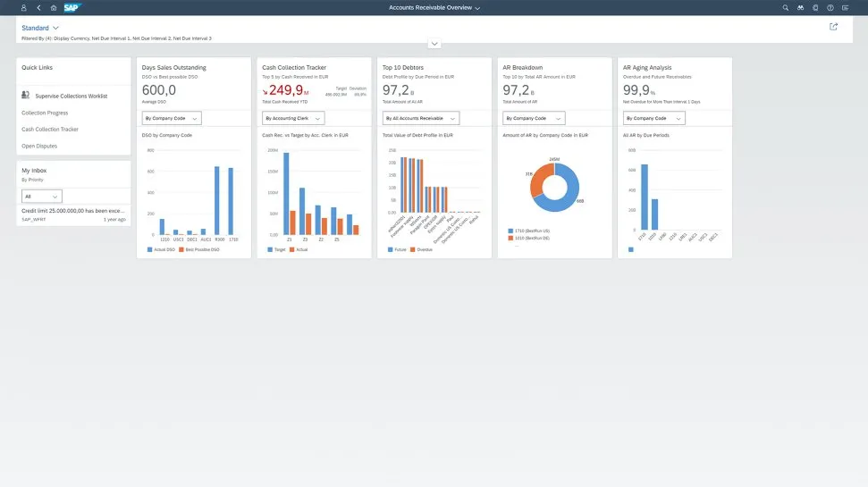Click the Days Sales Outstanding card header
Image resolution: width=868 pixels, height=487 pixels.
[x=174, y=68]
